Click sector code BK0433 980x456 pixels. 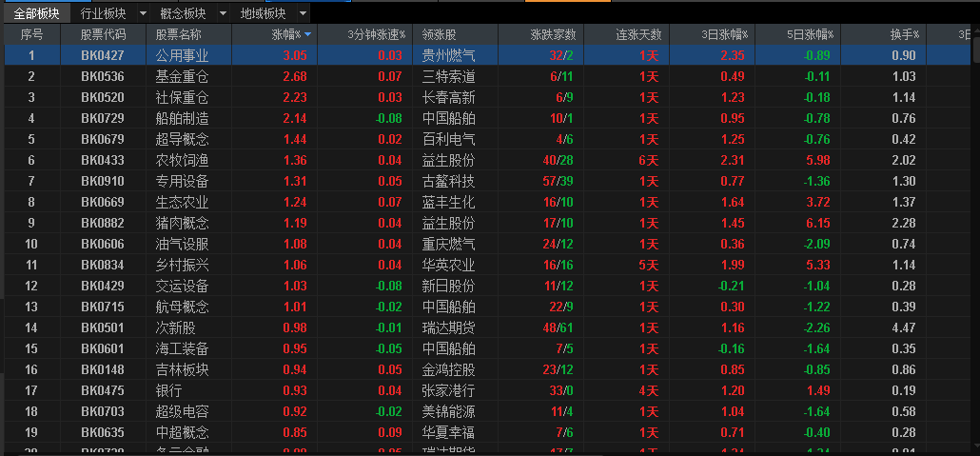coord(103,160)
